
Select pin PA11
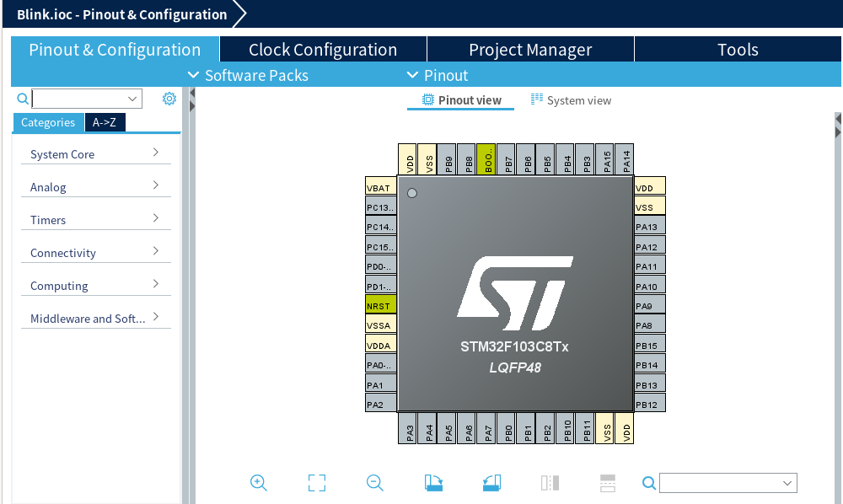650,265
